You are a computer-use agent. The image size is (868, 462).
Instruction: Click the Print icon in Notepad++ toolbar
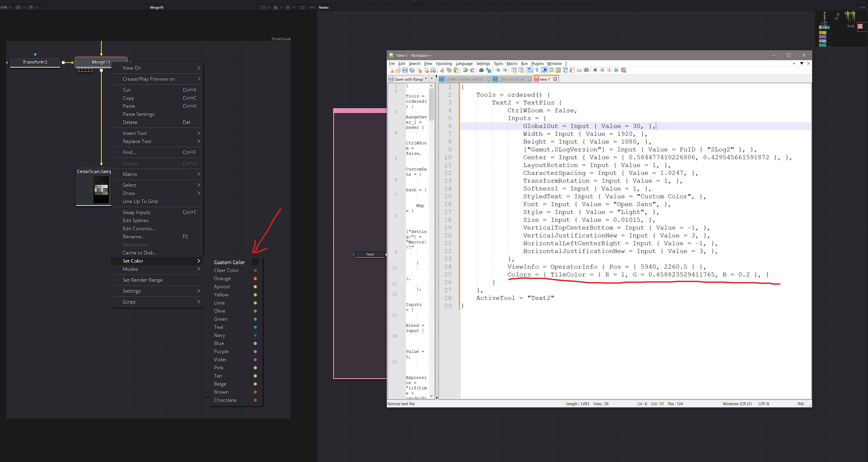(x=433, y=70)
